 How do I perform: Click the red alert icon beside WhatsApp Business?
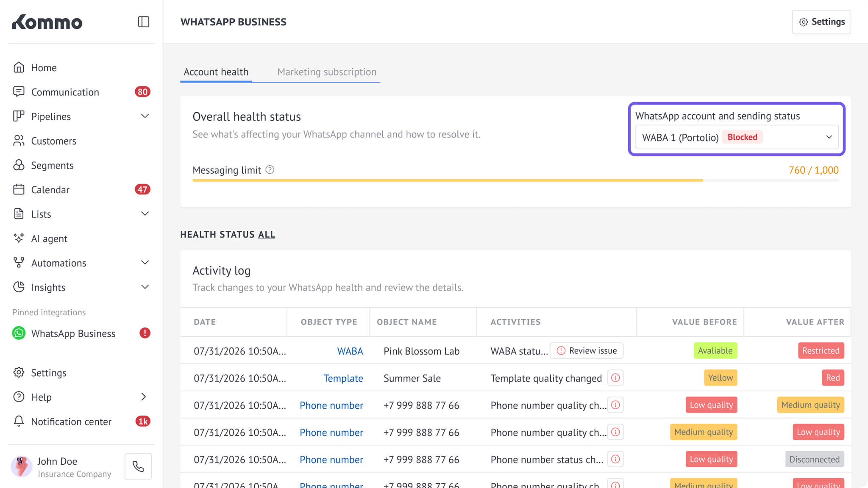(145, 333)
